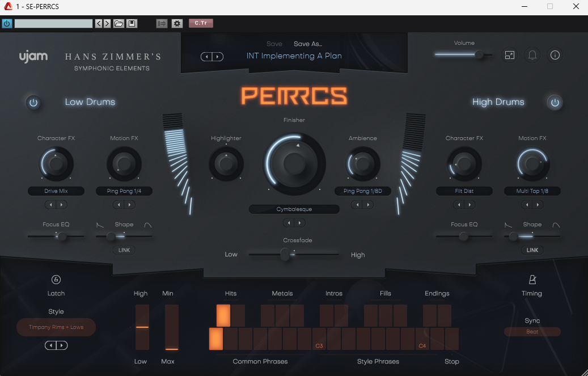Click the C3 phrase key
The height and width of the screenshot is (376, 588).
[319, 339]
